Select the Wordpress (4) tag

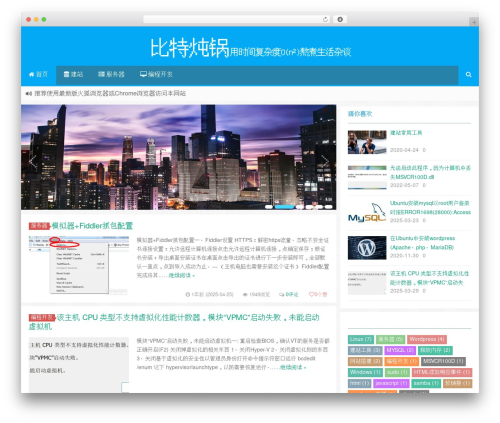click(x=427, y=339)
